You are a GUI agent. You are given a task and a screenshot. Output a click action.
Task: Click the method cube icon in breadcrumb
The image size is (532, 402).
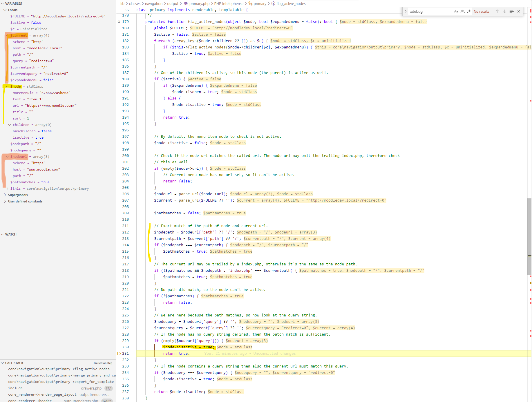pyautogui.click(x=273, y=3)
